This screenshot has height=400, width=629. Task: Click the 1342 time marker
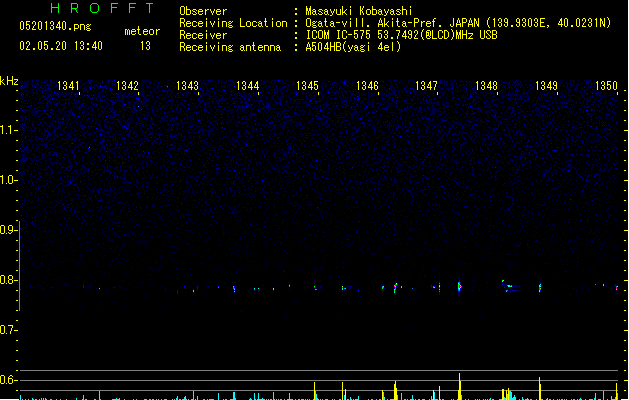click(x=127, y=86)
